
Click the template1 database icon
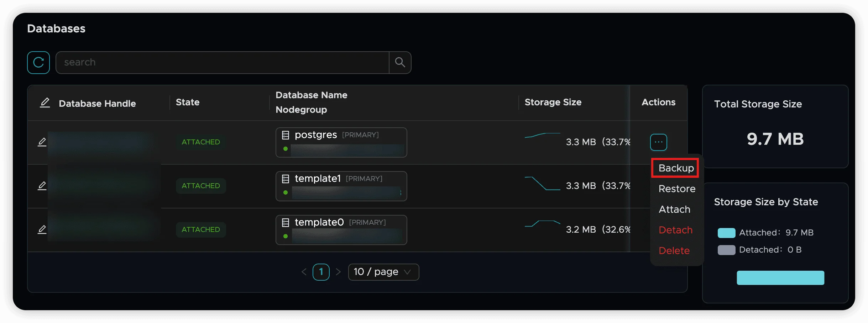coord(286,179)
